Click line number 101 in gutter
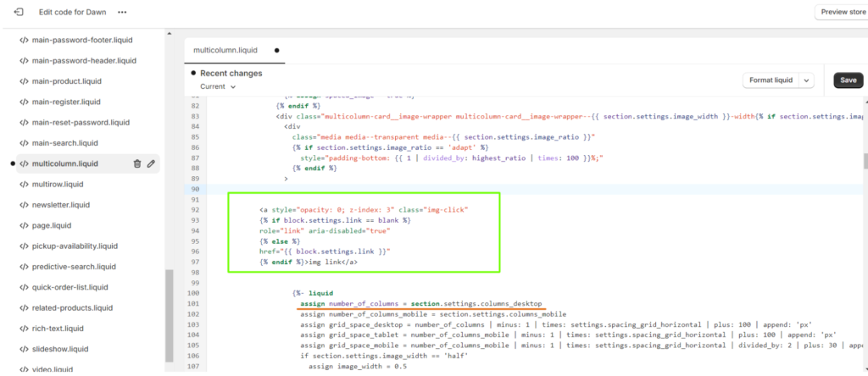Screen dimensions: 868x376 [x=194, y=303]
